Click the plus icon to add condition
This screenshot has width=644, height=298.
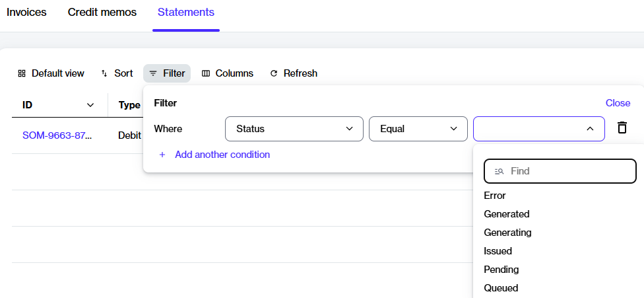pos(162,155)
